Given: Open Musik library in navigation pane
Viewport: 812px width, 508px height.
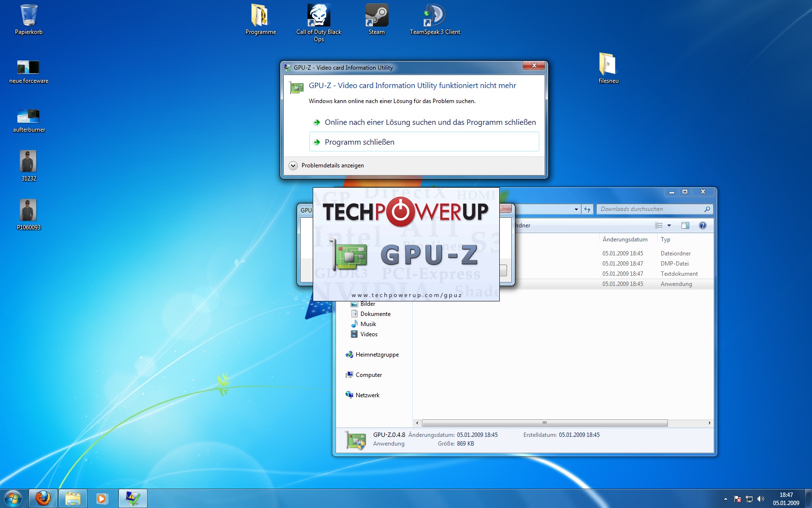Looking at the screenshot, I should [363, 324].
